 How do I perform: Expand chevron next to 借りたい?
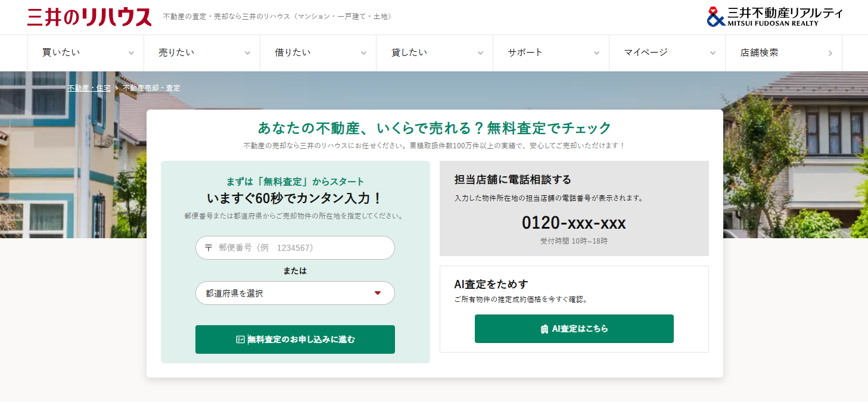click(363, 53)
